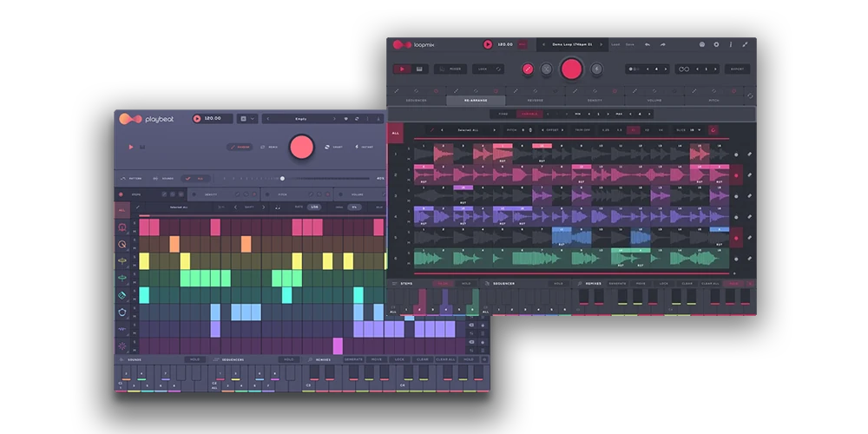This screenshot has height=434, width=868.
Task: Click pencil icon next to Selected ALL in Playbeat
Action: pyautogui.click(x=138, y=207)
